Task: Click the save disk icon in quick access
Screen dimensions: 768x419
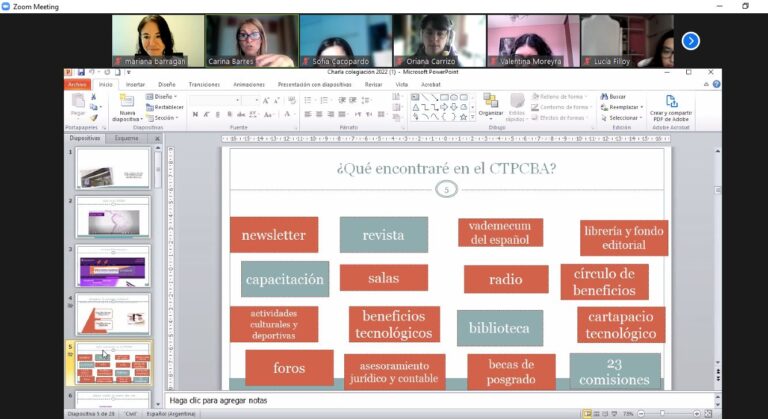Action: coord(81,73)
